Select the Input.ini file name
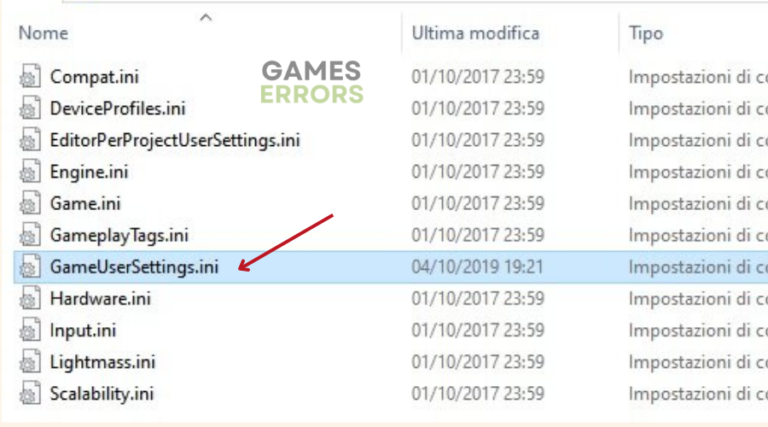 point(83,331)
